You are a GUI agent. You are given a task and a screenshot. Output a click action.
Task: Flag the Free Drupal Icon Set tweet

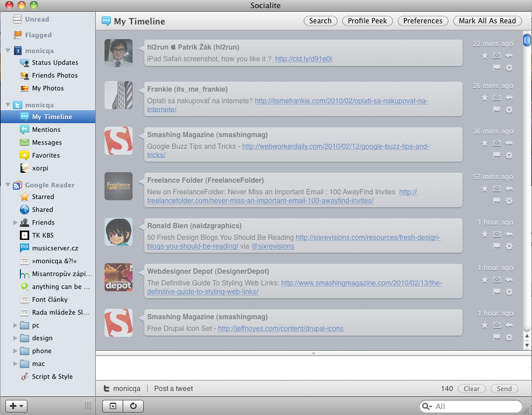click(496, 338)
